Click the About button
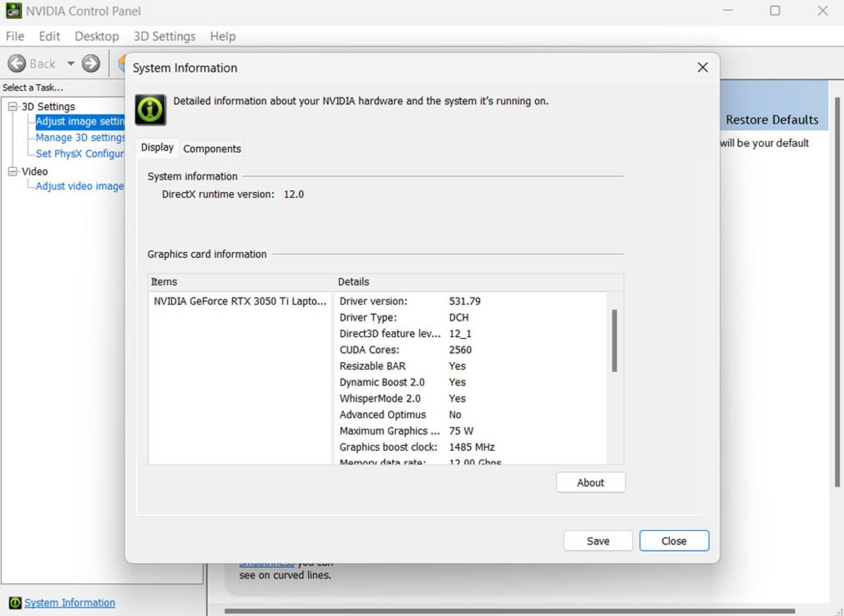The height and width of the screenshot is (616, 844). click(x=591, y=482)
